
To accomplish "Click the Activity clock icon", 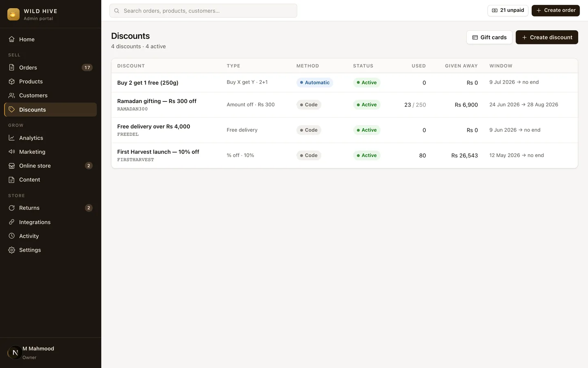I will click(x=12, y=236).
